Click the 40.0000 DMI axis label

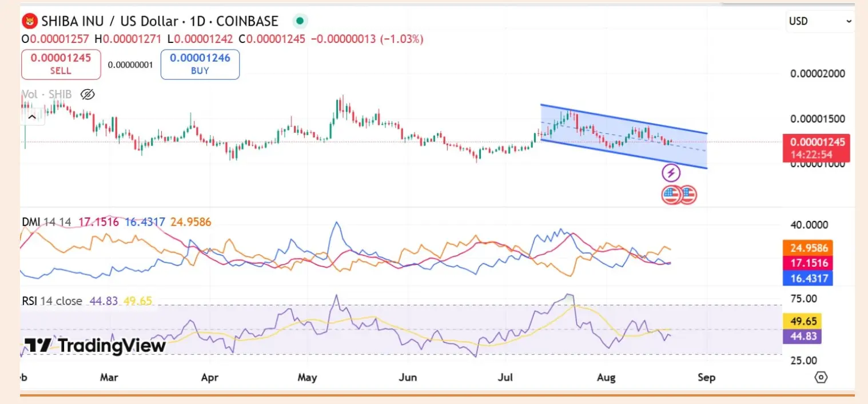pos(808,224)
